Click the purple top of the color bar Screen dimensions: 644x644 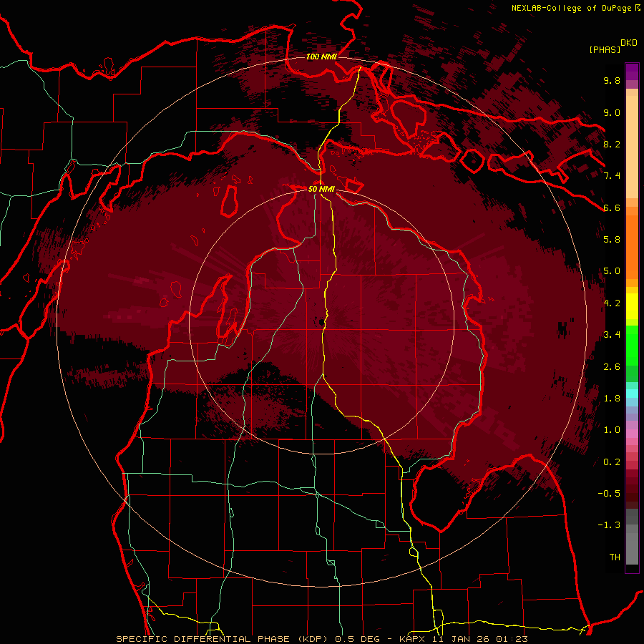632,72
